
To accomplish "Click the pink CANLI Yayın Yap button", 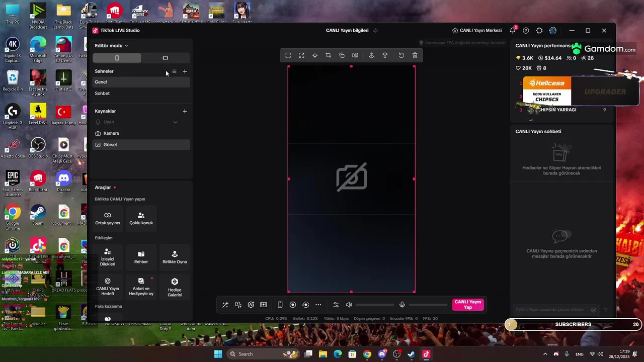I will tap(468, 305).
